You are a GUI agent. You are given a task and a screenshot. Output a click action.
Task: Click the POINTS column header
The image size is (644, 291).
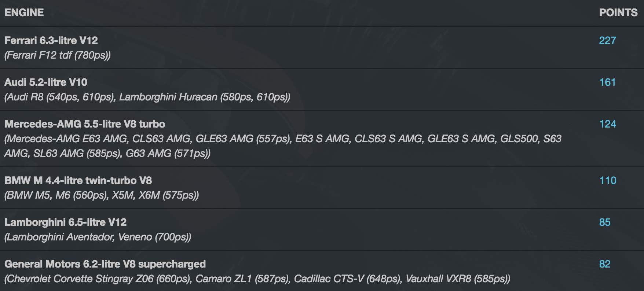point(618,12)
